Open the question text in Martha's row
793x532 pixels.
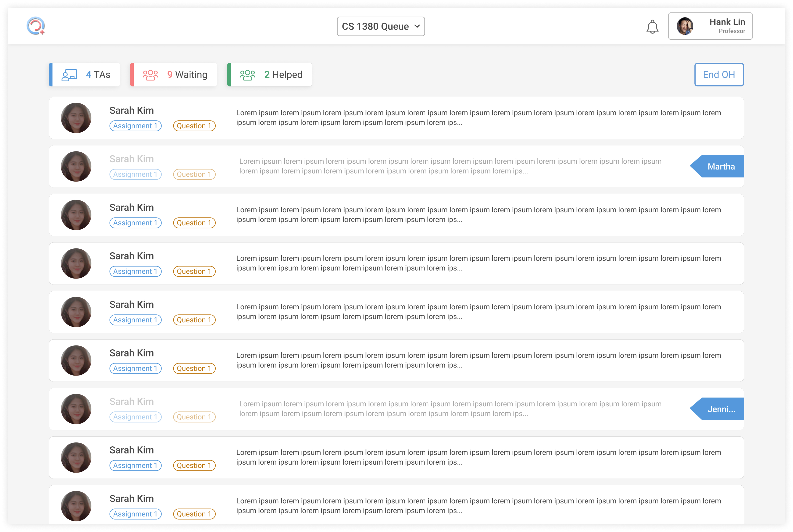[x=450, y=166]
